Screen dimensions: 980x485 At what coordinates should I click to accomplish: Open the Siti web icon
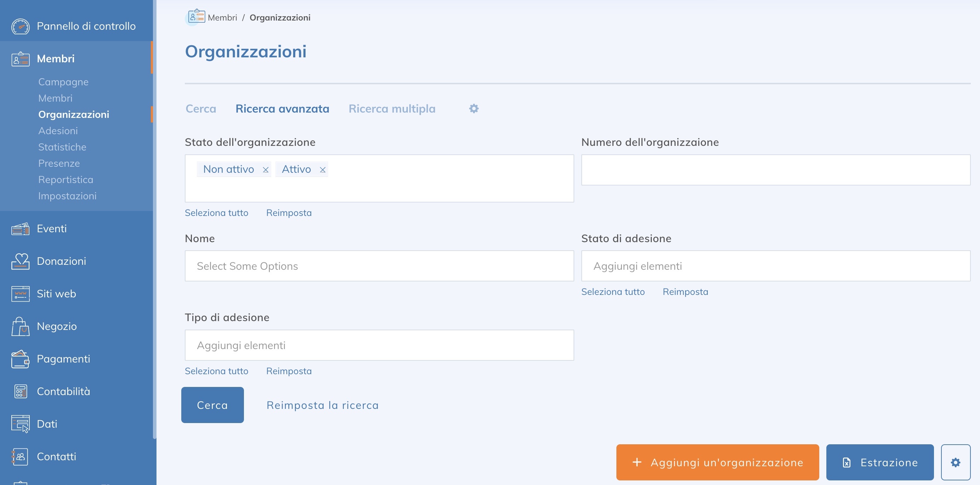point(20,293)
